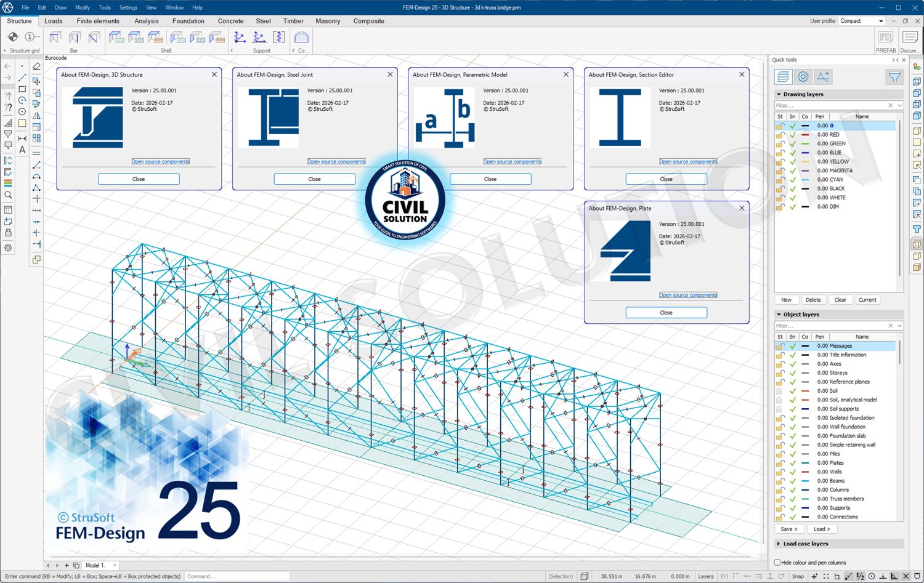The height and width of the screenshot is (583, 924).
Task: Open source components link in Plate dialog
Action: [688, 295]
